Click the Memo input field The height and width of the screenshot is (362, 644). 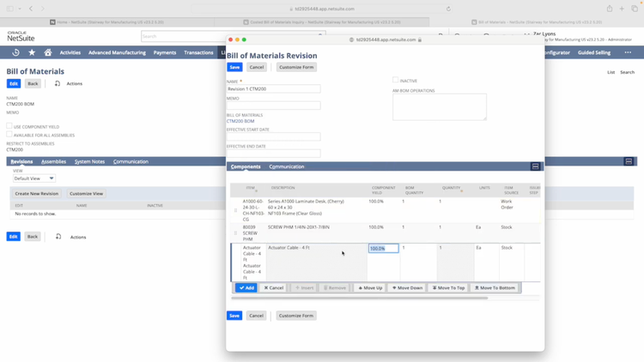[x=274, y=106]
